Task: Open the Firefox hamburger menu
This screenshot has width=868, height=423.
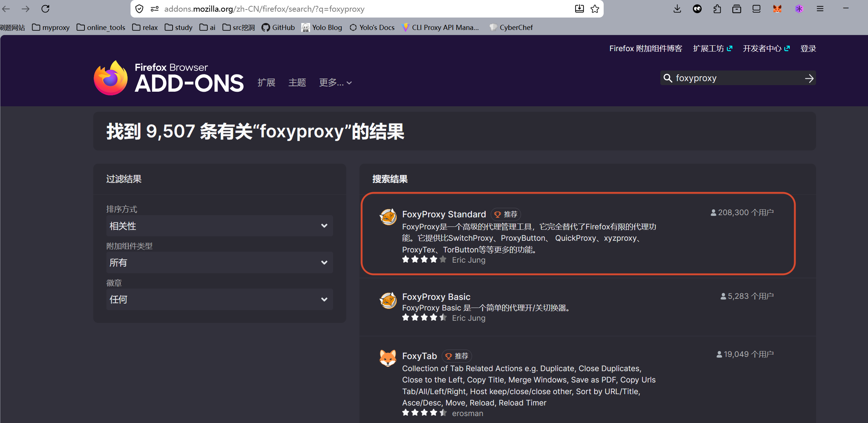Action: coord(820,9)
